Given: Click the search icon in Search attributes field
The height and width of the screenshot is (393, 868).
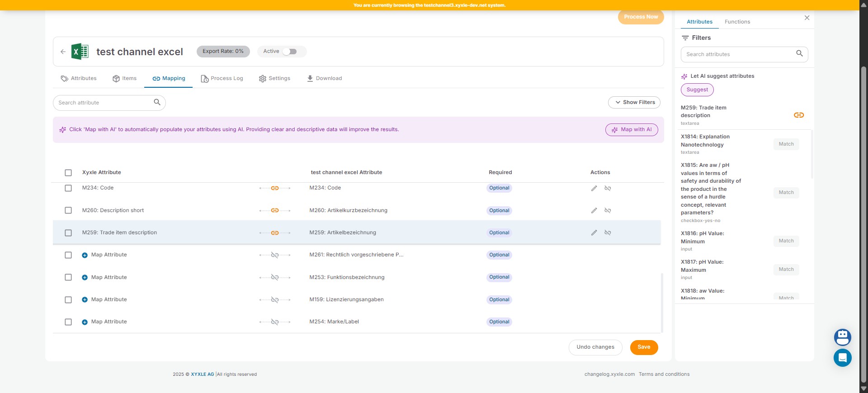Looking at the screenshot, I should click(x=799, y=54).
